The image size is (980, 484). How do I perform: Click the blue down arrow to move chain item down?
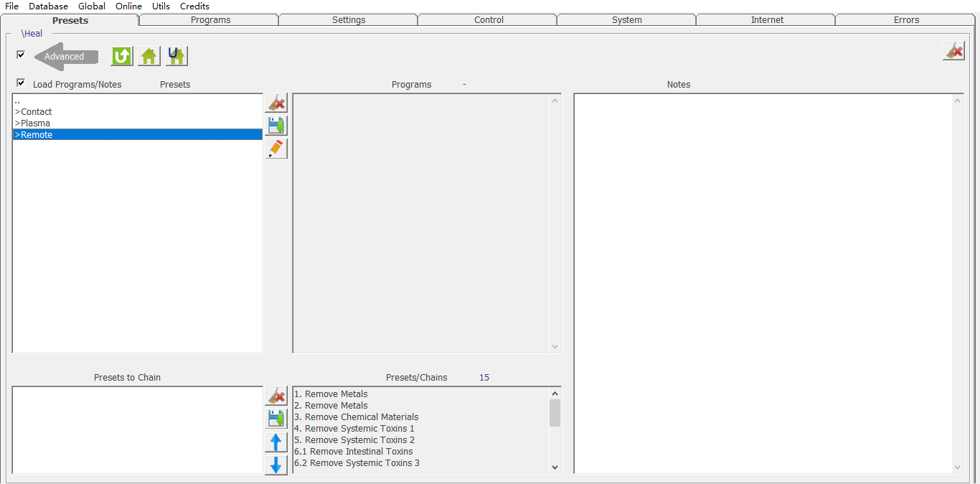coord(276,465)
